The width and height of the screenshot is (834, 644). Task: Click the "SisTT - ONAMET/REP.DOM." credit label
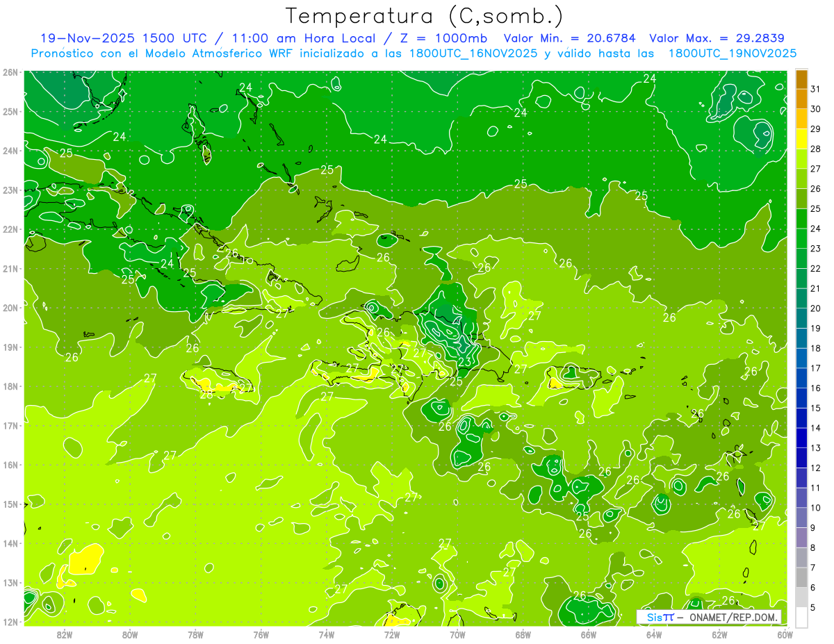[710, 617]
